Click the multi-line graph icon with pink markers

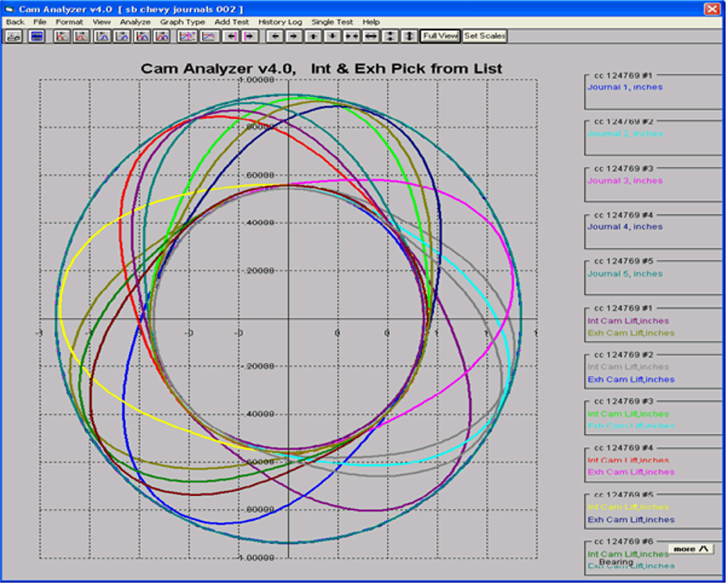[187, 36]
